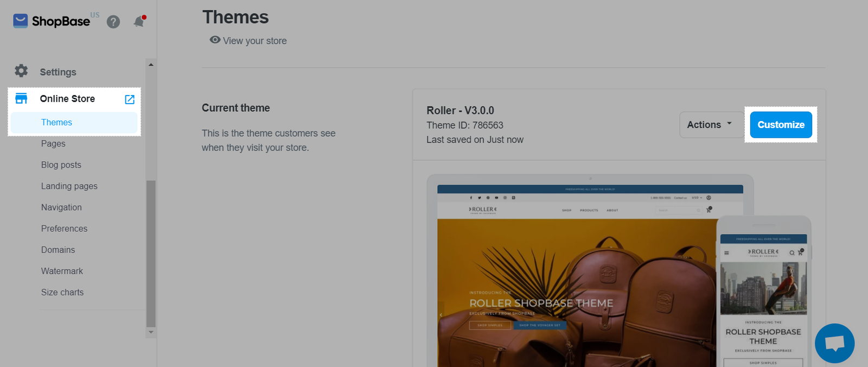Click the Settings gear icon

tap(21, 71)
